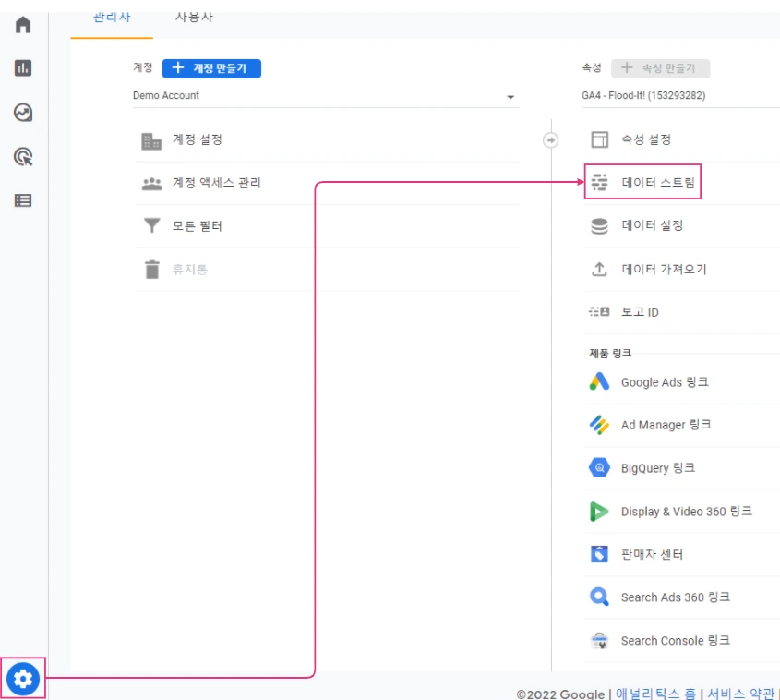This screenshot has width=780, height=700.
Task: Click 서비스 약관 footer link
Action: (740, 694)
